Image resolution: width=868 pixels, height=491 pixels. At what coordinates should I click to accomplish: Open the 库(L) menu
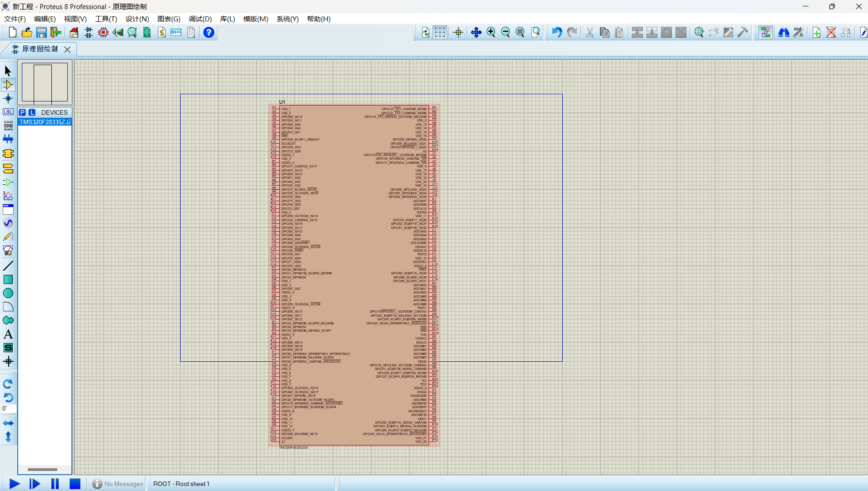pos(227,19)
